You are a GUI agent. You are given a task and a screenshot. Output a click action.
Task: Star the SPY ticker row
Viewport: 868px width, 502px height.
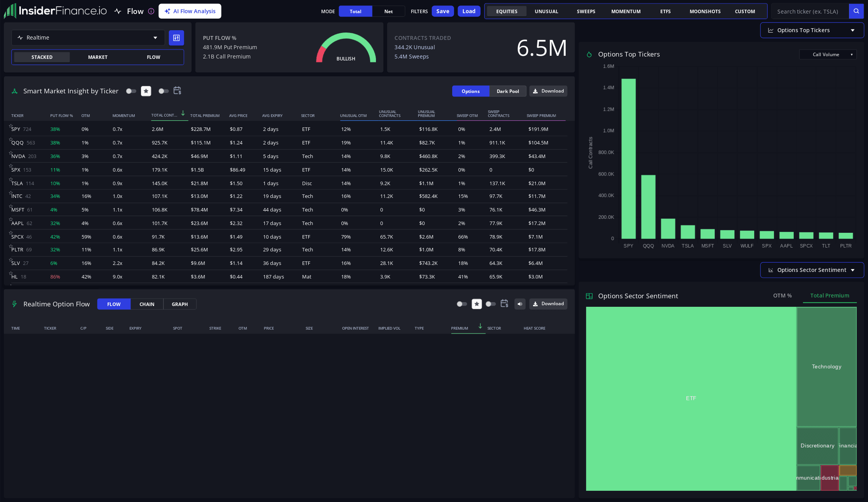click(11, 126)
